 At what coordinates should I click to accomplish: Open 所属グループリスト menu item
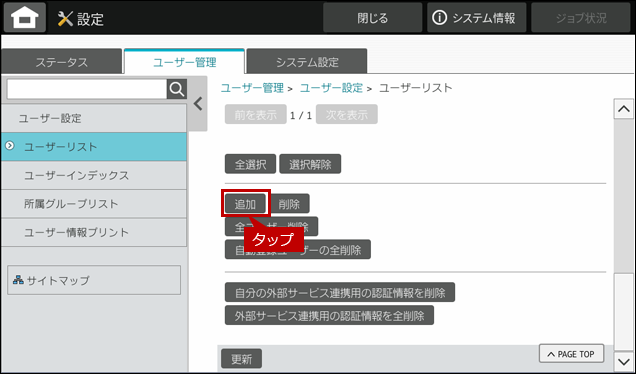coord(94,204)
